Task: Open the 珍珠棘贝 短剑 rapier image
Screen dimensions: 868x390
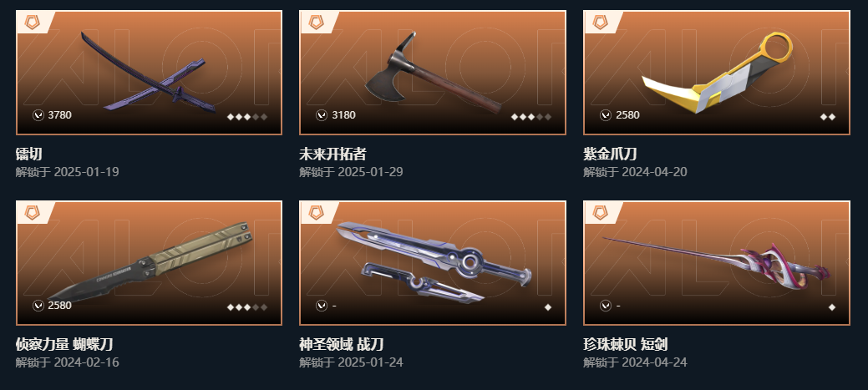Action: pos(717,263)
